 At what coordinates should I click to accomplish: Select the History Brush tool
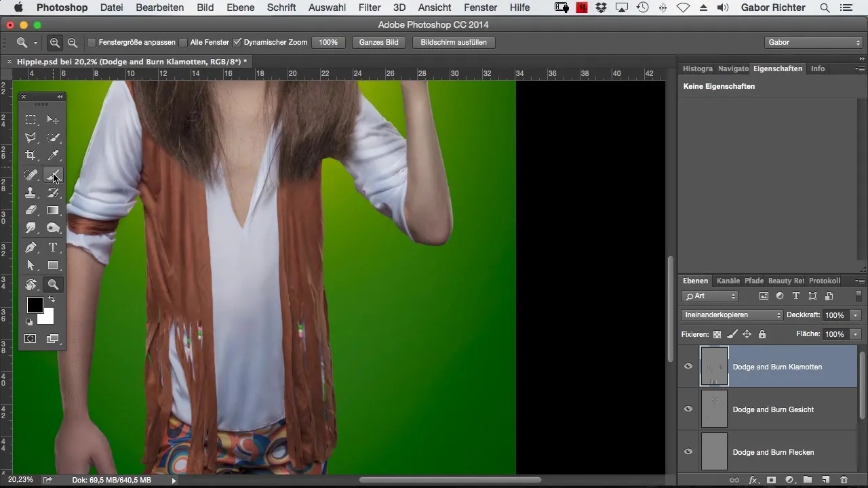pos(53,192)
